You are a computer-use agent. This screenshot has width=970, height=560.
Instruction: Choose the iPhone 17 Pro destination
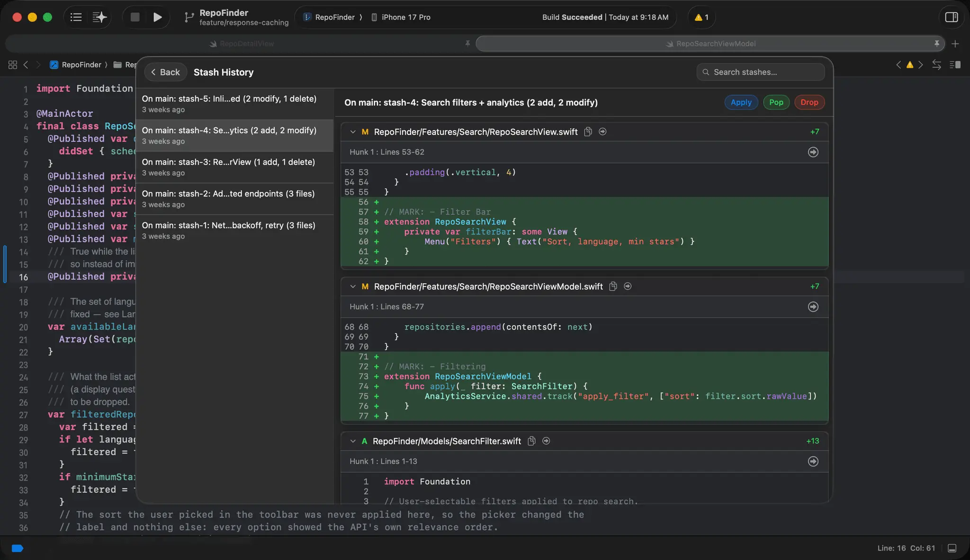[401, 18]
